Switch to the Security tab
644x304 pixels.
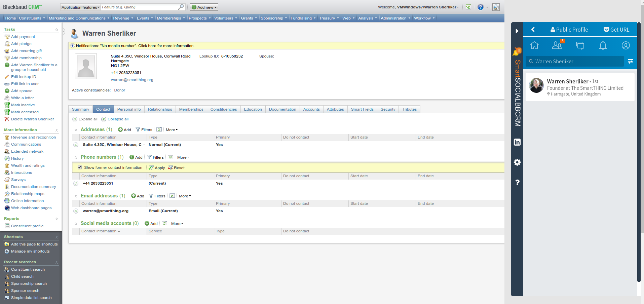388,109
